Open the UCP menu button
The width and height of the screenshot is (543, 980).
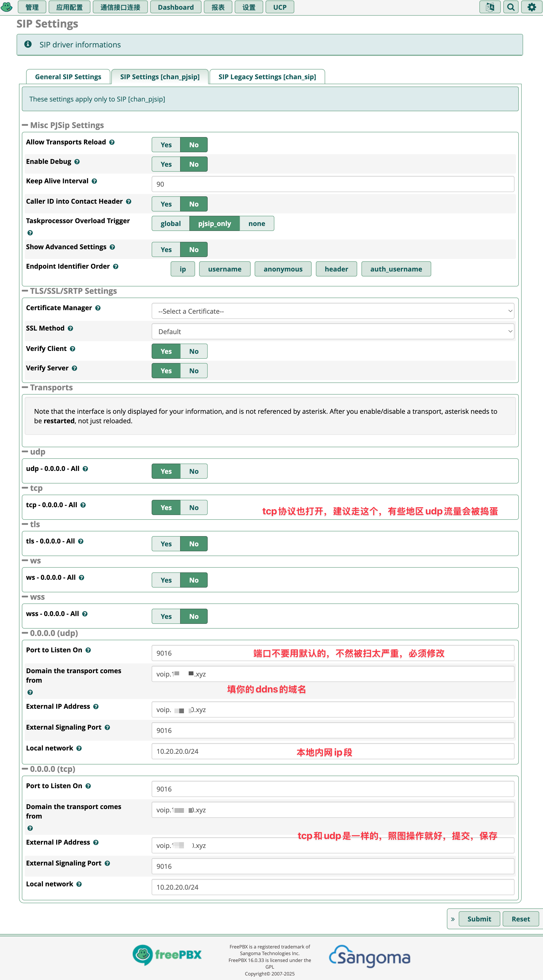pos(280,7)
